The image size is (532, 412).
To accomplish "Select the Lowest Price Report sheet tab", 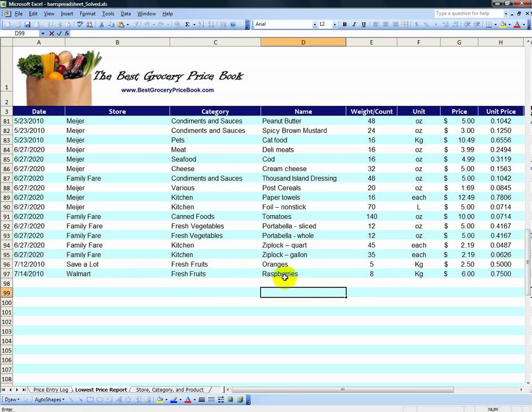I will tap(101, 390).
